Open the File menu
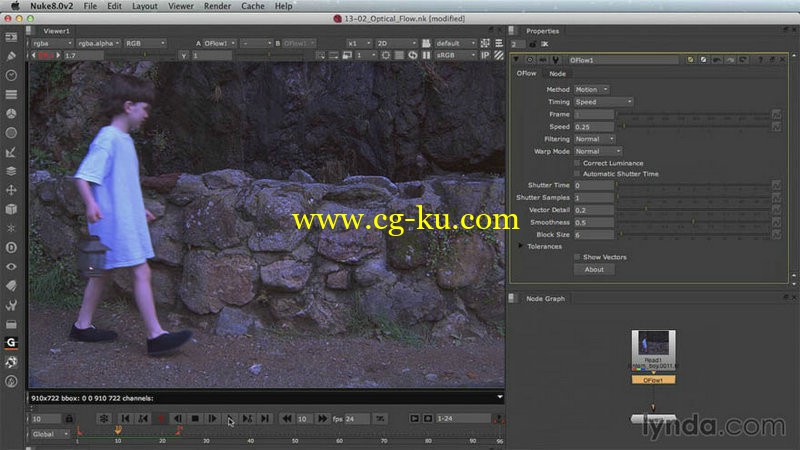 [90, 6]
